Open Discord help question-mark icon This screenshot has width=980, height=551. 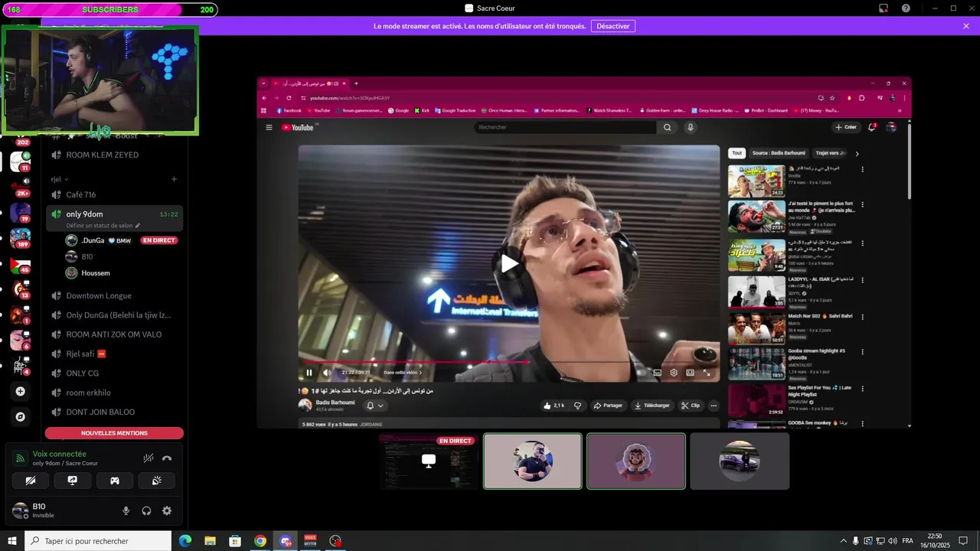tap(906, 8)
